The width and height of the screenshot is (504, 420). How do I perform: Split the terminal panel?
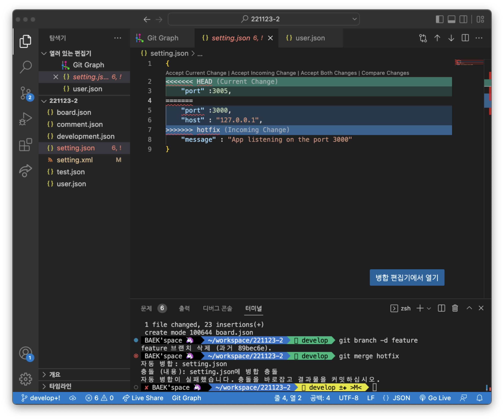441,308
